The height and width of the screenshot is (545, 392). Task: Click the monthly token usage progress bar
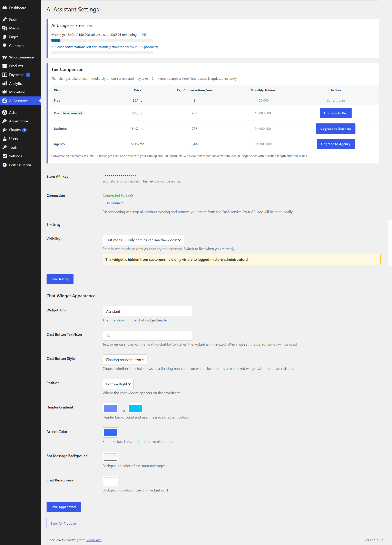pyautogui.click(x=102, y=40)
